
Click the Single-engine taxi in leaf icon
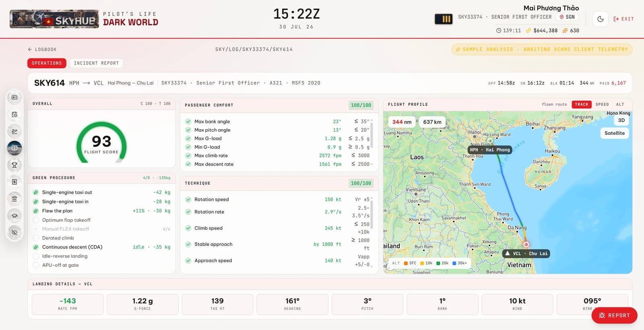36,202
